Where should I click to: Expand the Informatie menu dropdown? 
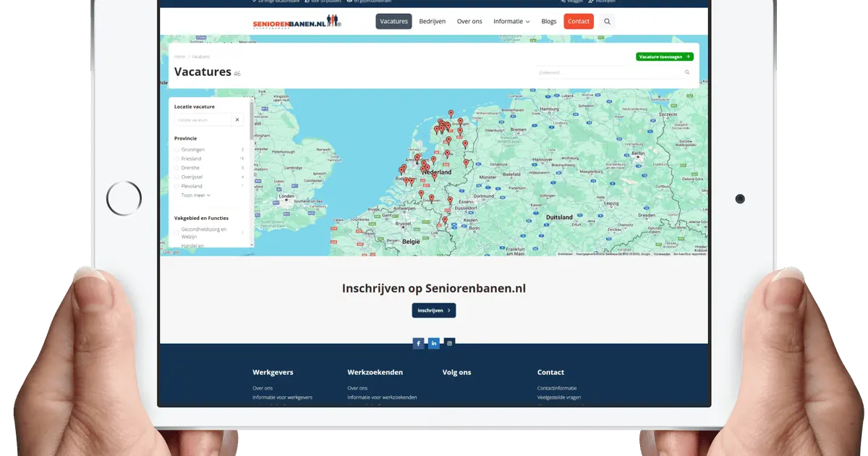click(511, 22)
